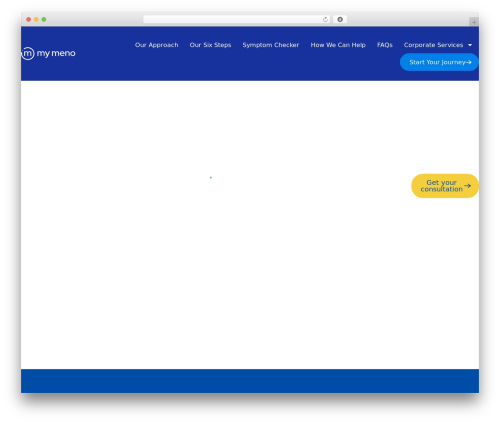This screenshot has width=500, height=423.
Task: Reload the page from the address bar
Action: tap(325, 20)
